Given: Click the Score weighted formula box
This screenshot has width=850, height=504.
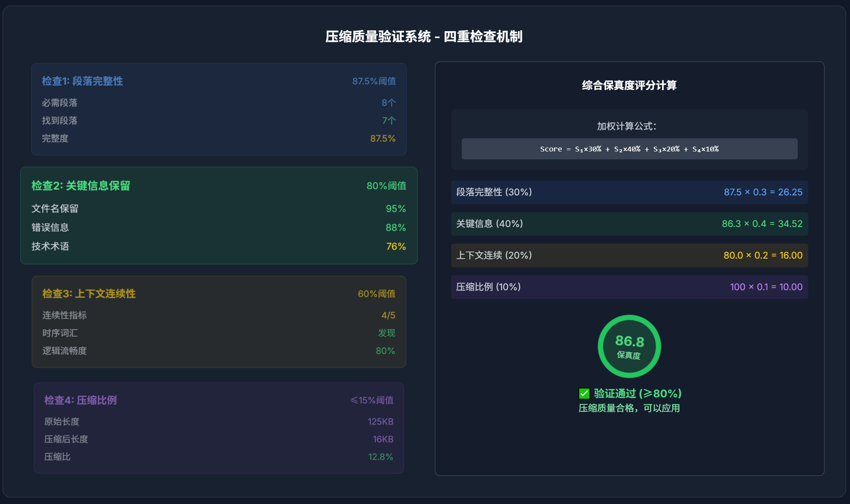Looking at the screenshot, I should point(629,149).
